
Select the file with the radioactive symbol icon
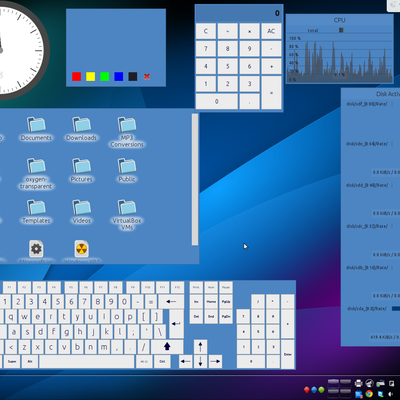(x=81, y=249)
